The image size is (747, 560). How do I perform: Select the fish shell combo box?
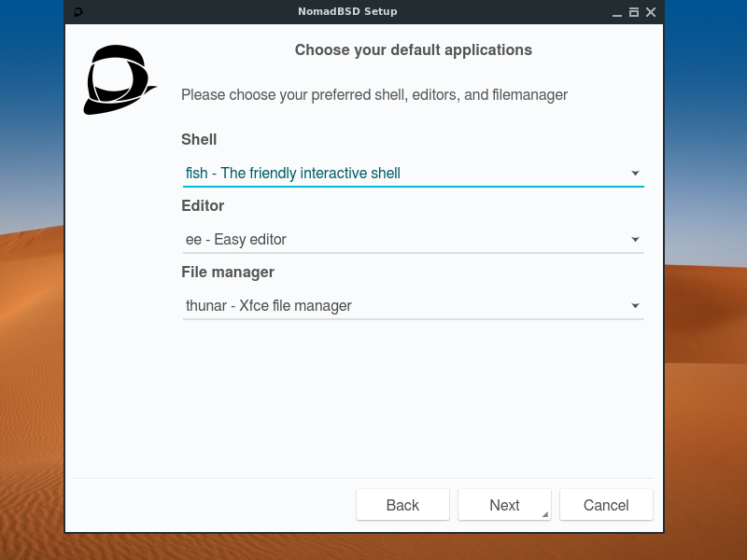414,174
